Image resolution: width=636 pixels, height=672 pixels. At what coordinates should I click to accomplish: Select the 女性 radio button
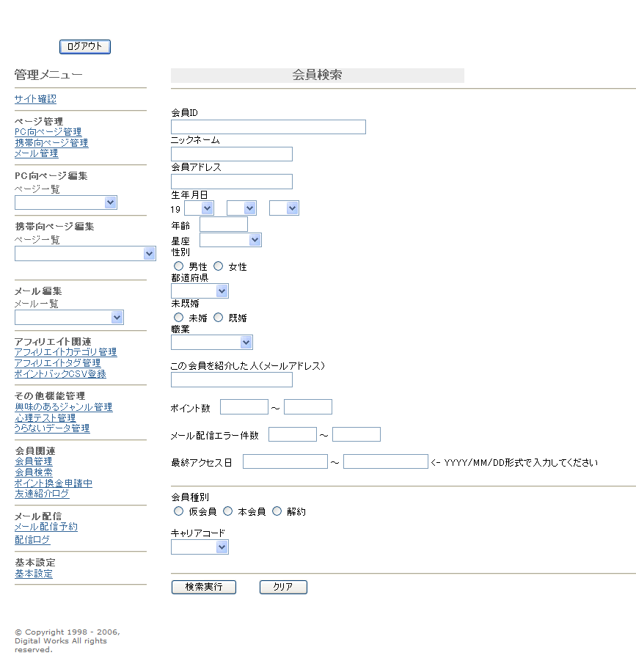coord(218,266)
